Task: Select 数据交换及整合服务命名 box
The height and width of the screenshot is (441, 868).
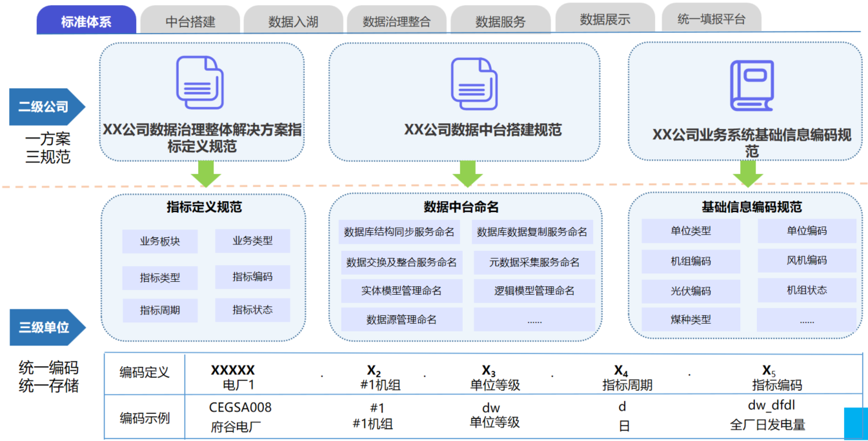Action: tap(401, 262)
